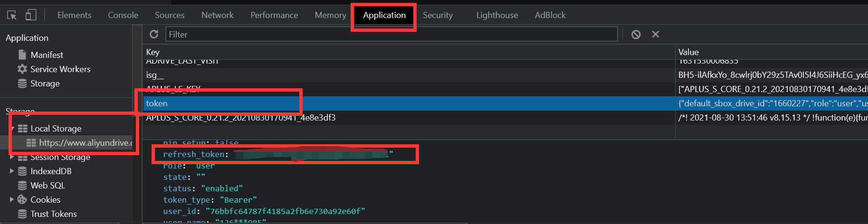
Task: Select the isg__ key row
Action: coord(409,75)
